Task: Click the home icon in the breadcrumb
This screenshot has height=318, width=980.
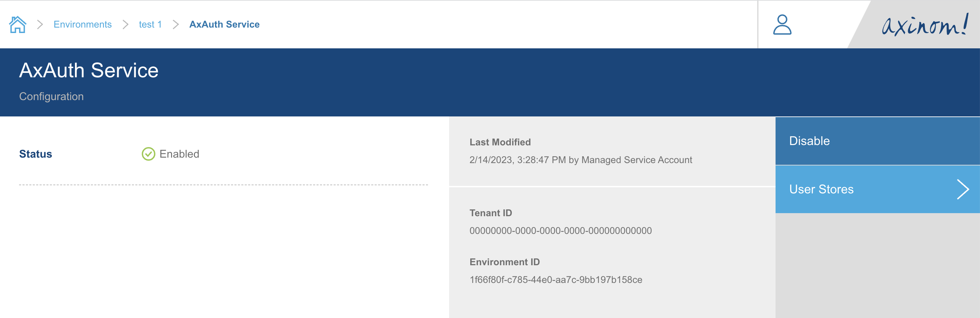Action: pyautogui.click(x=18, y=24)
